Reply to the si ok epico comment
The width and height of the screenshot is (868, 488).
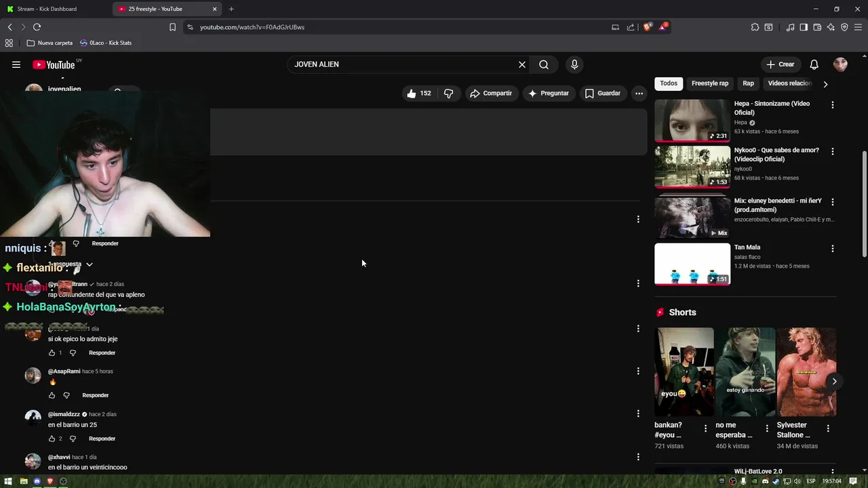point(102,353)
